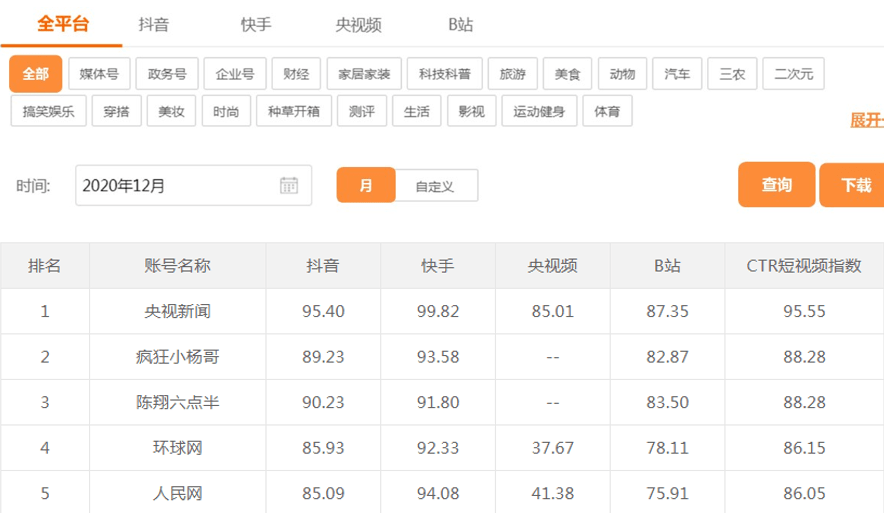This screenshot has height=513, width=884.
Task: Click the 86.05 CTR index value
Action: click(805, 493)
